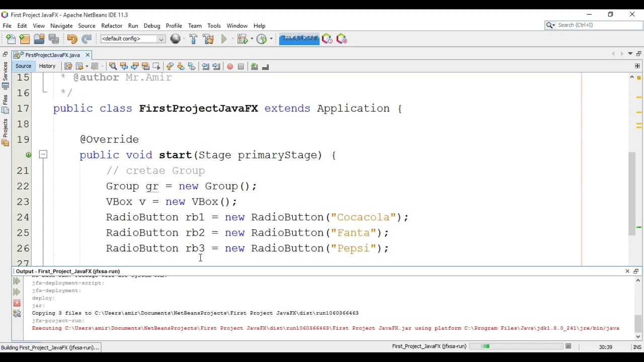Click the last profiler icon in the main toolbar
This screenshot has height=362, width=644.
coord(342,39)
